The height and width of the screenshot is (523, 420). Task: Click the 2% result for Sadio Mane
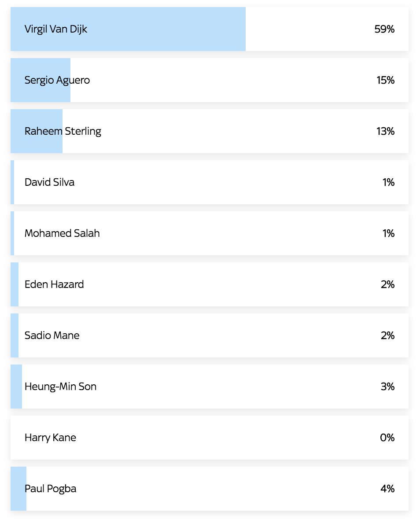click(x=387, y=335)
